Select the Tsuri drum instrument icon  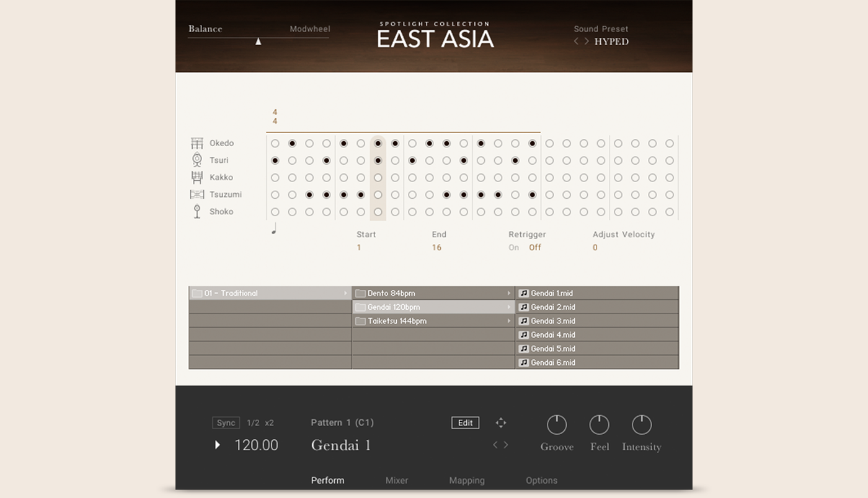click(x=197, y=160)
